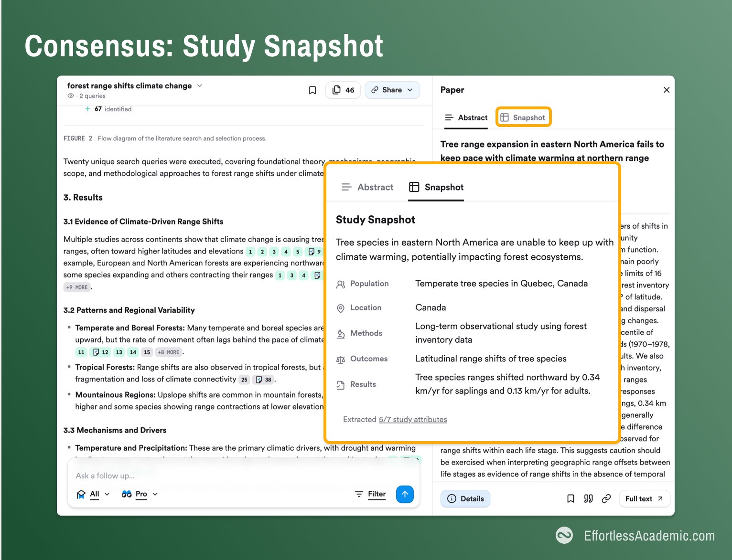Open citation 2 after 'latitudes and elevations'
The width and height of the screenshot is (732, 560).
262,252
